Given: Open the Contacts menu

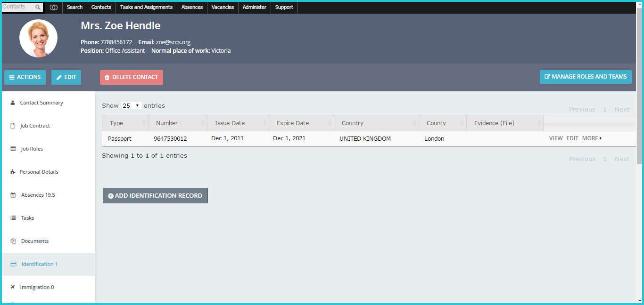Looking at the screenshot, I should (x=101, y=7).
